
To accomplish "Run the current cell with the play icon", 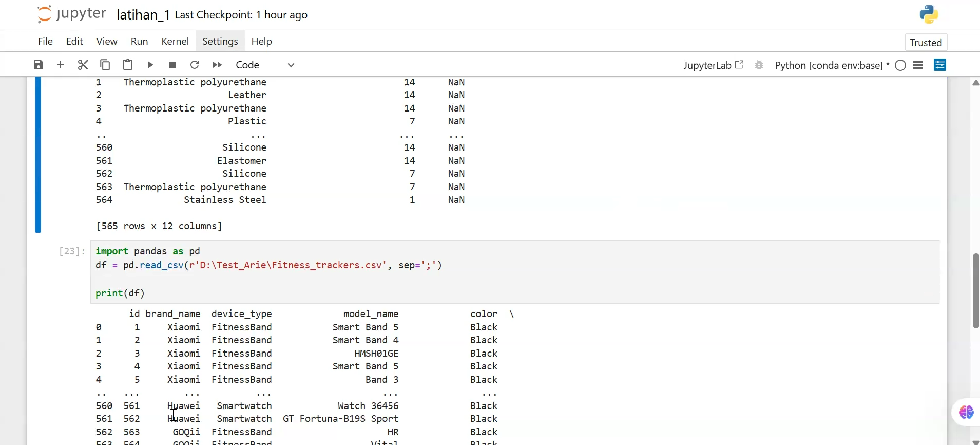I will click(150, 65).
